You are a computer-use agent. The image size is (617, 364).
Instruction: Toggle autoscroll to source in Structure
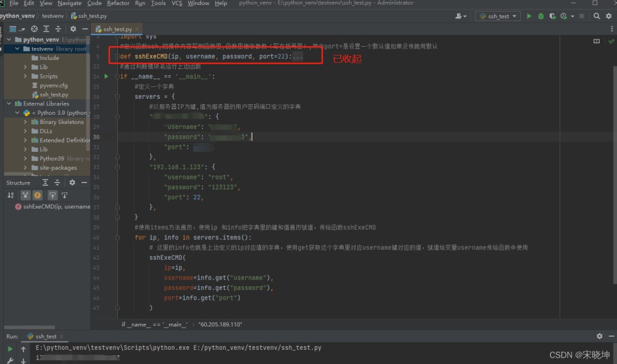[x=52, y=195]
